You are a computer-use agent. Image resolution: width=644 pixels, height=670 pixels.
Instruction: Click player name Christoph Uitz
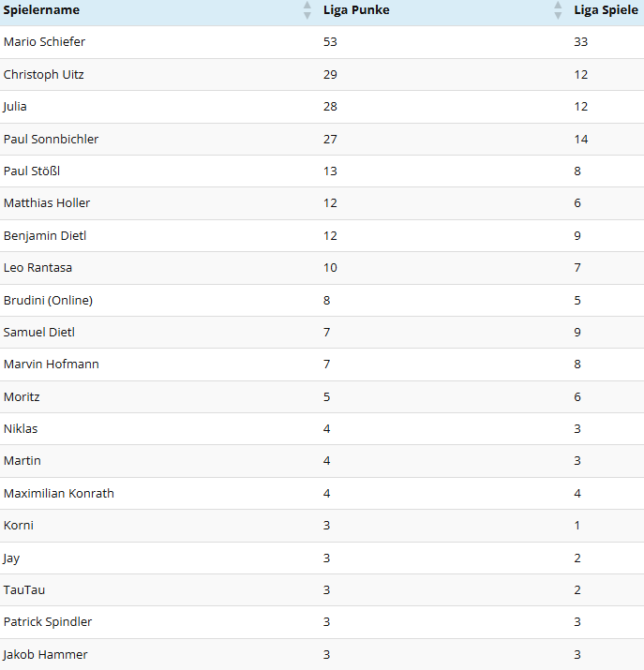pos(43,74)
